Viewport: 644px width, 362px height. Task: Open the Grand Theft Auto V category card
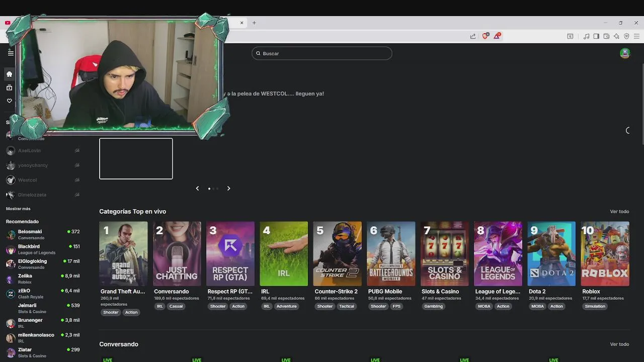(123, 253)
